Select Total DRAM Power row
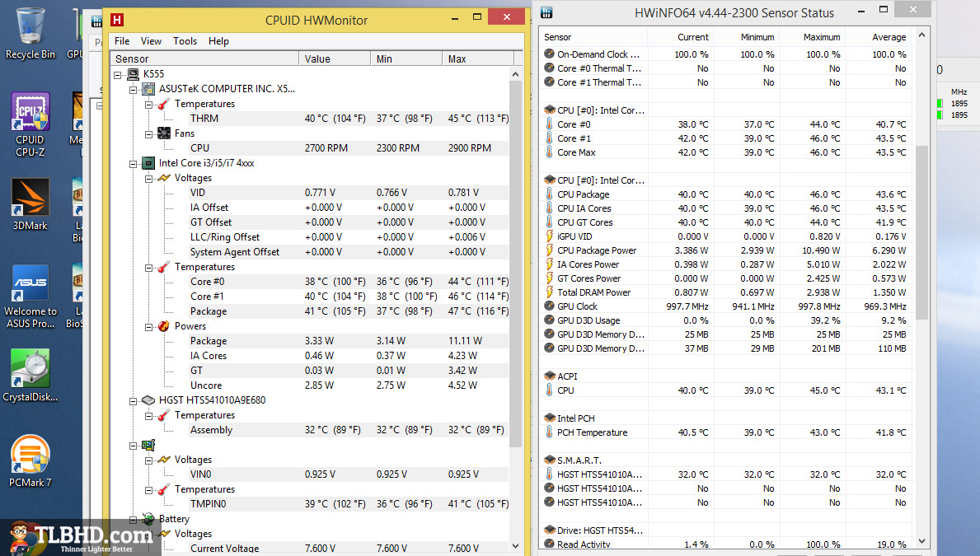980x556 pixels. tap(725, 292)
